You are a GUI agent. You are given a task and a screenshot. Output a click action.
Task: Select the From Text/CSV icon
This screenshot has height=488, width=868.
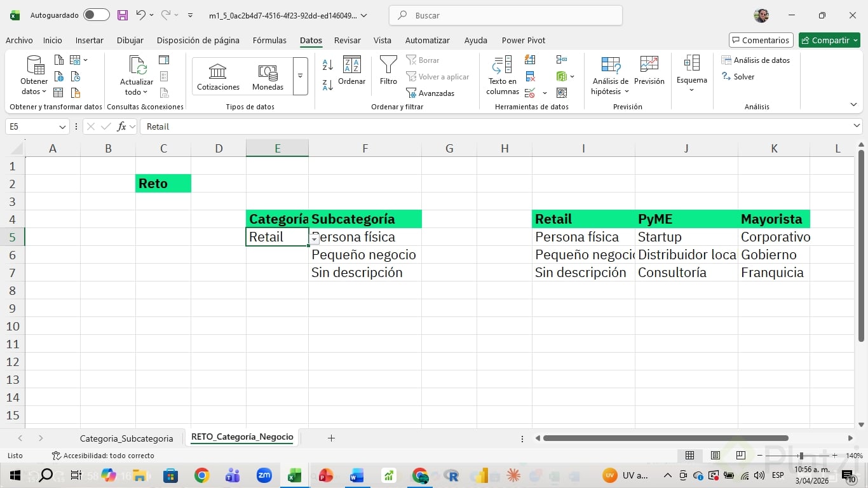tap(58, 60)
